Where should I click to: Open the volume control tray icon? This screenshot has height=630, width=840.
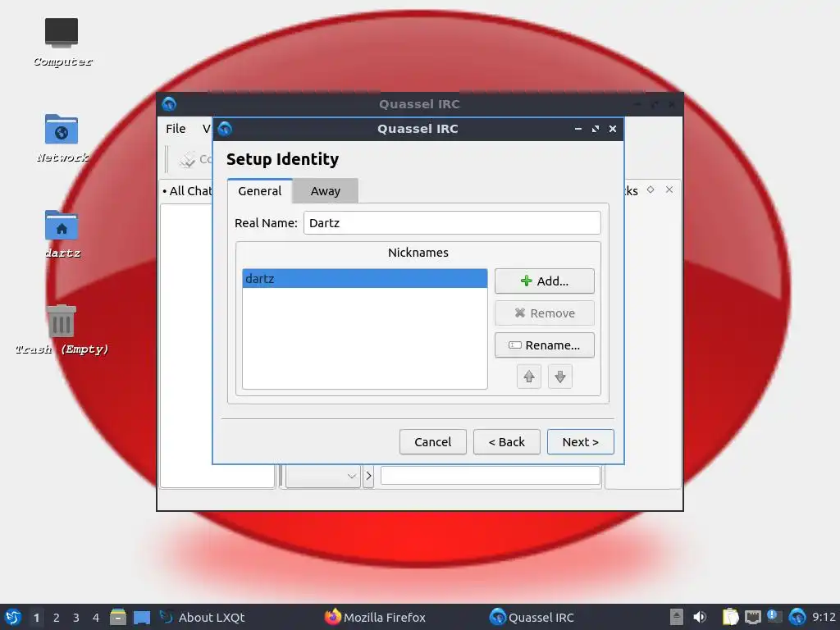(699, 617)
